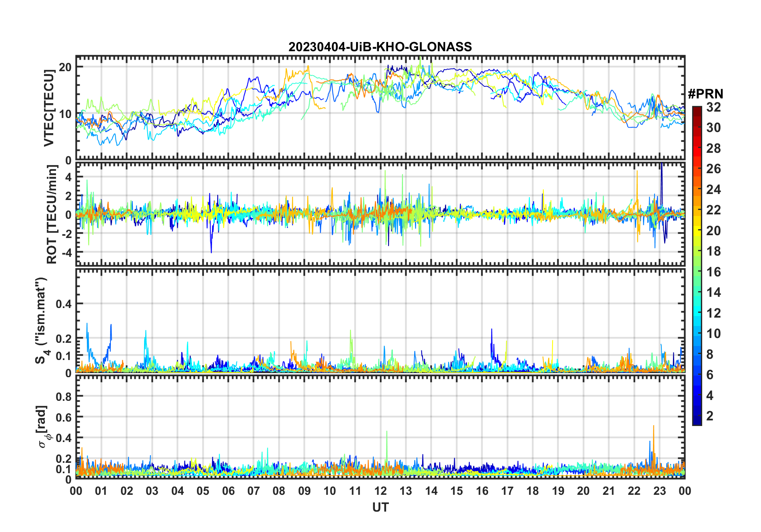761x532 pixels.
Task: Click UT axis tick label 07
Action: pyautogui.click(x=254, y=491)
